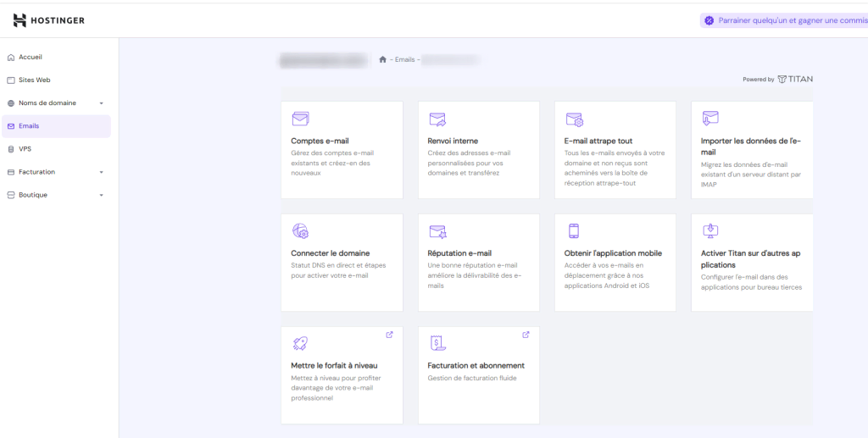Select VPS in the sidebar
Image resolution: width=868 pixels, height=438 pixels.
[x=25, y=149]
